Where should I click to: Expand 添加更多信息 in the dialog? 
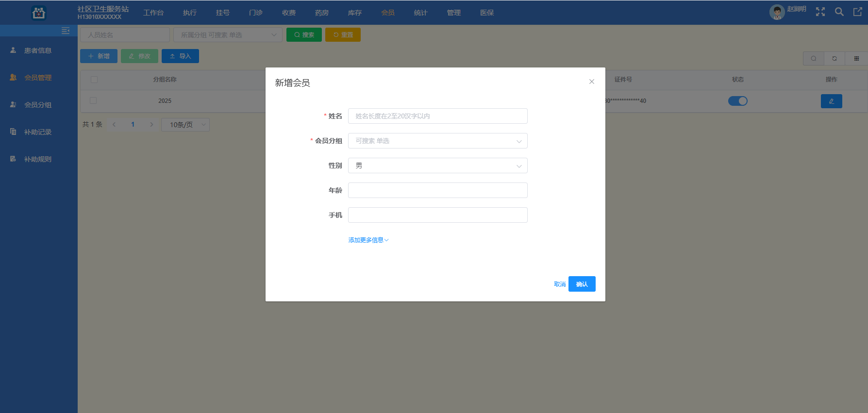(368, 240)
